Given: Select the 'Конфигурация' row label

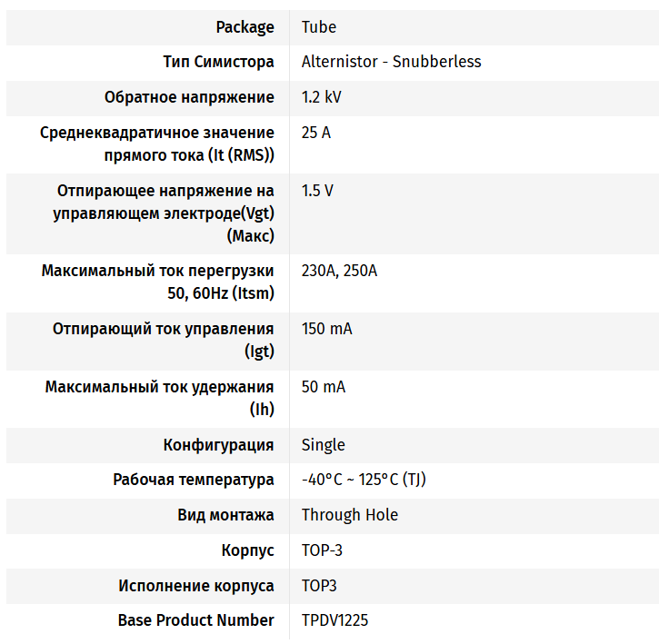Looking at the screenshot, I should 218,445.
